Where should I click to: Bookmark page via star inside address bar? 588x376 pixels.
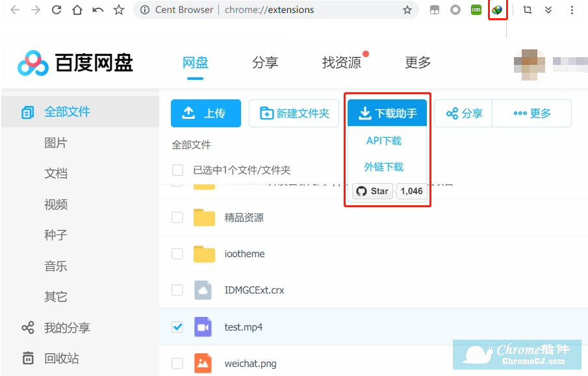407,10
